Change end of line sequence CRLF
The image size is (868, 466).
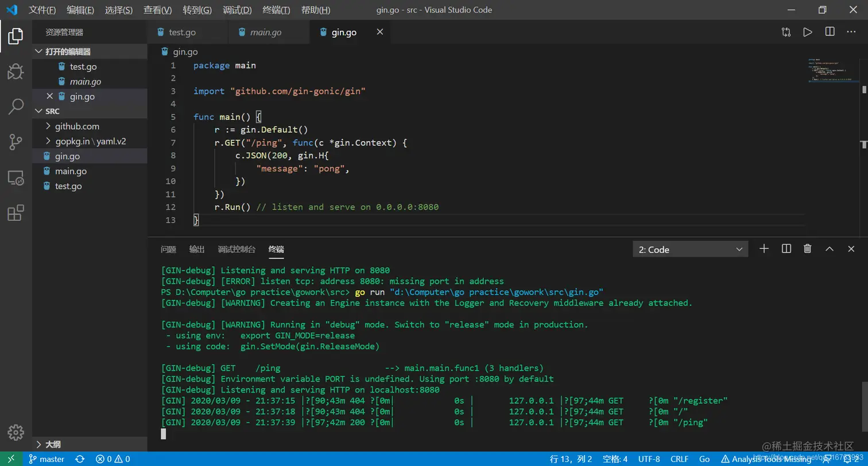(x=679, y=459)
